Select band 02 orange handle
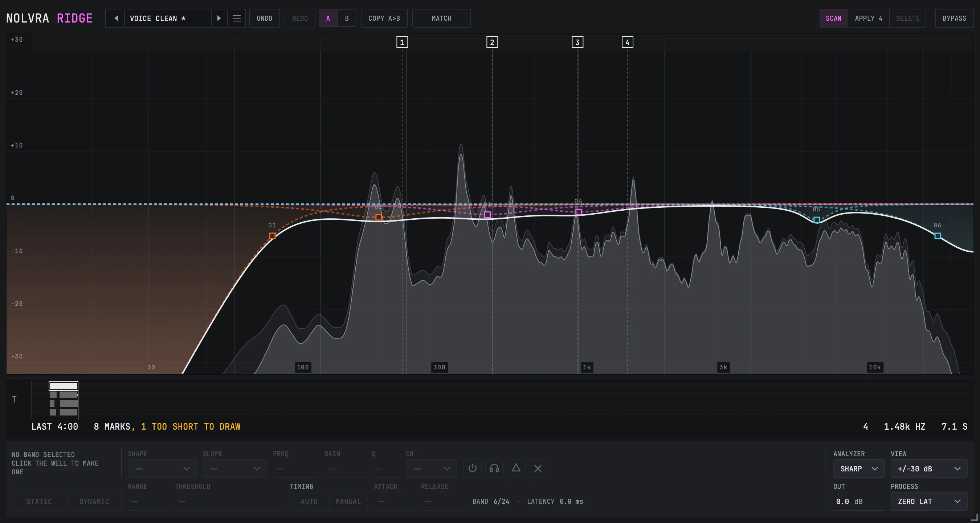The width and height of the screenshot is (980, 523). [x=379, y=217]
